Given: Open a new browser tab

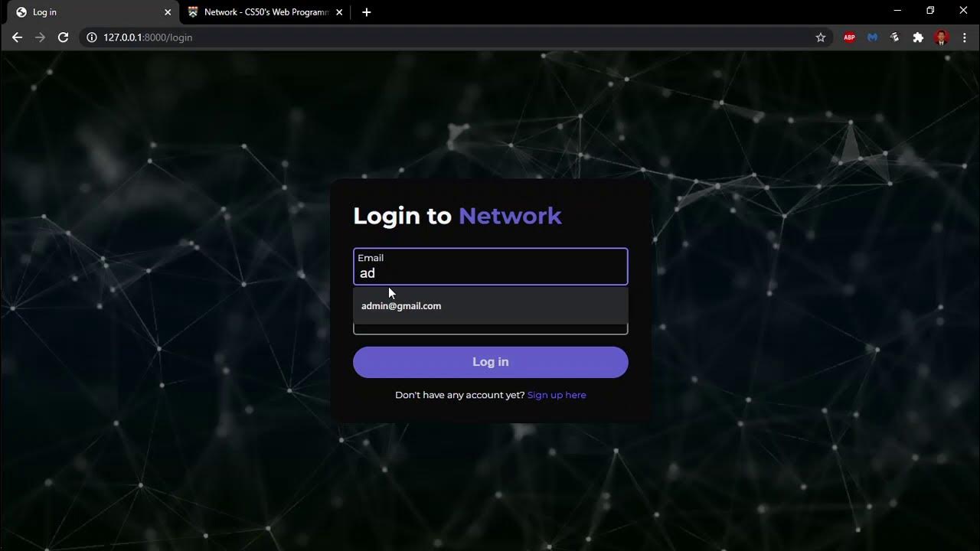Looking at the screenshot, I should [366, 12].
